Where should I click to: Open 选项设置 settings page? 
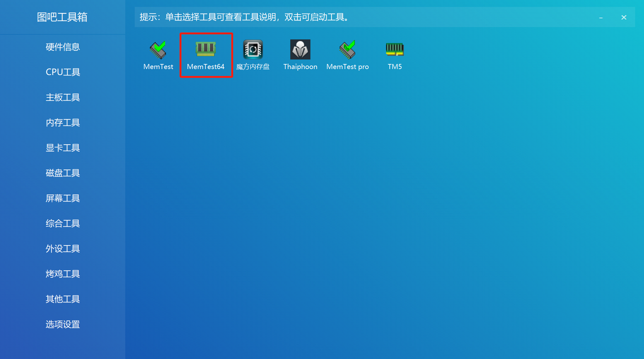[x=62, y=324]
